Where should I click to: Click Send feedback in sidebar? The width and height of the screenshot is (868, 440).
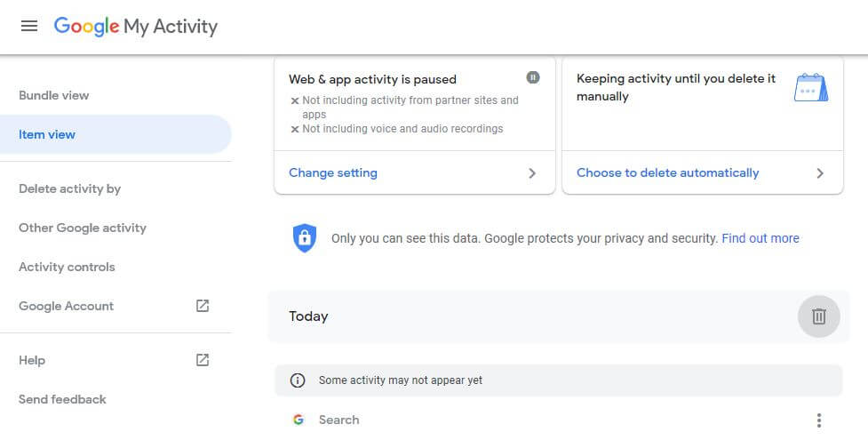62,399
